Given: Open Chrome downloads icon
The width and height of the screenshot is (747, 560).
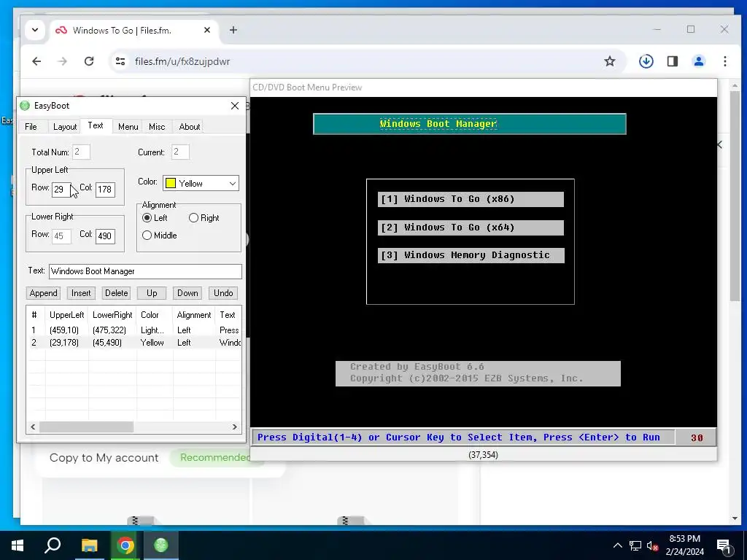Looking at the screenshot, I should 646,61.
